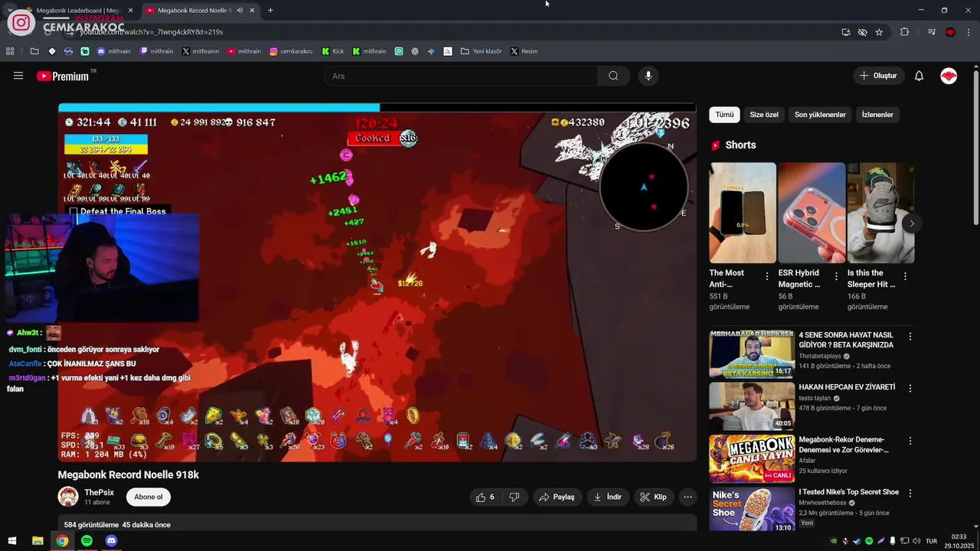
Task: Open the YouTube hamburger guide menu
Action: pyautogui.click(x=18, y=76)
